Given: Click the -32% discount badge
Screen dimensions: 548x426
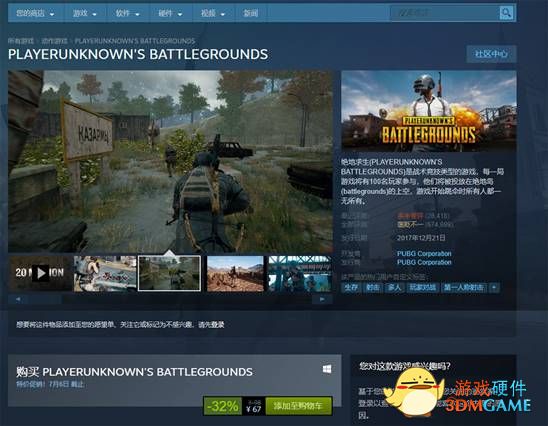Looking at the screenshot, I should [222, 406].
